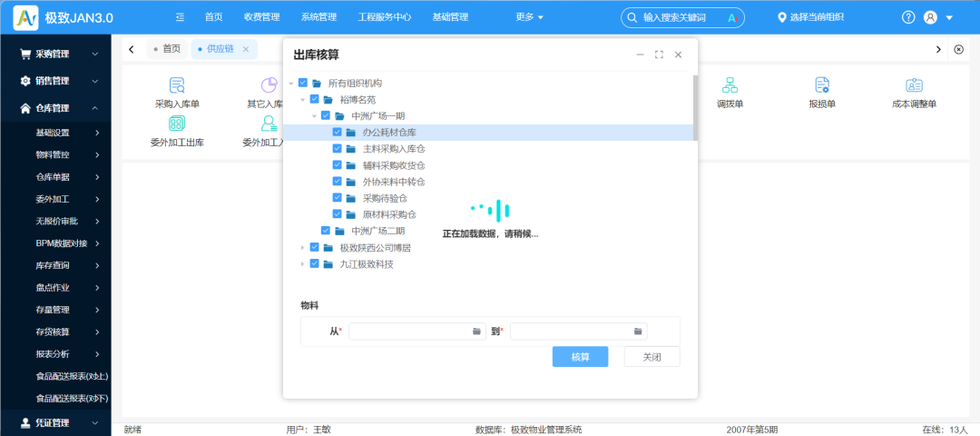Viewport: 980px width, 436px height.
Task: Click the search keyword input field
Action: 681,17
